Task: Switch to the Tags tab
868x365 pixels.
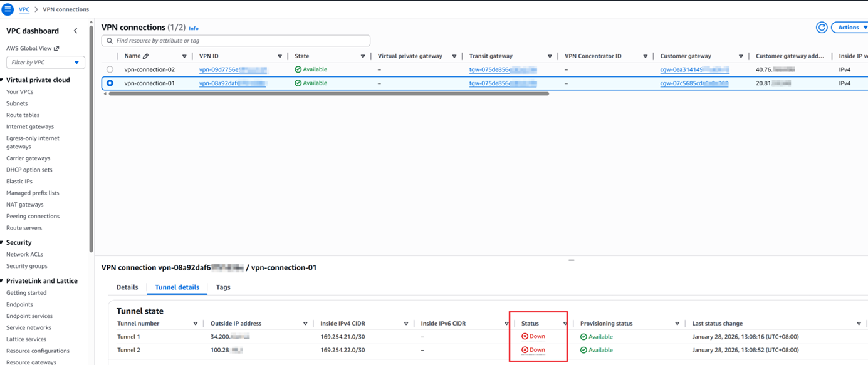Action: pos(223,287)
